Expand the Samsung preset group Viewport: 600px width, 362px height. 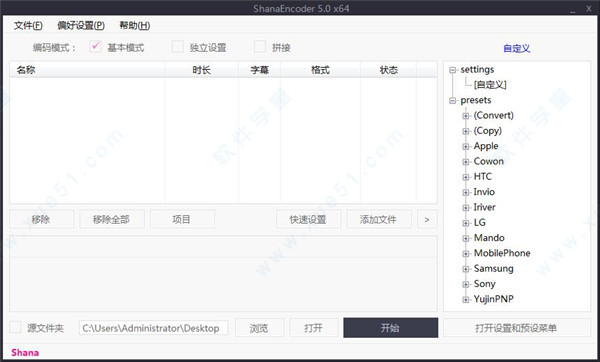pos(466,269)
